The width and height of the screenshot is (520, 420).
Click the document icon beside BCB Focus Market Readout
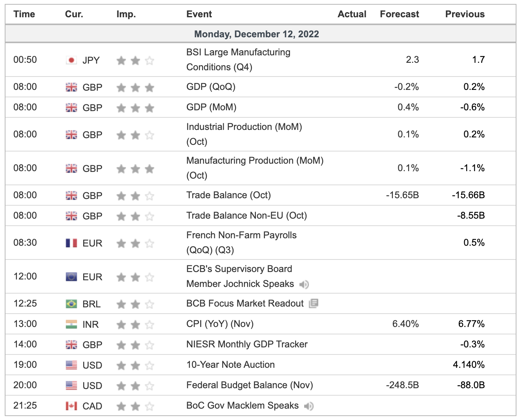pyautogui.click(x=314, y=303)
